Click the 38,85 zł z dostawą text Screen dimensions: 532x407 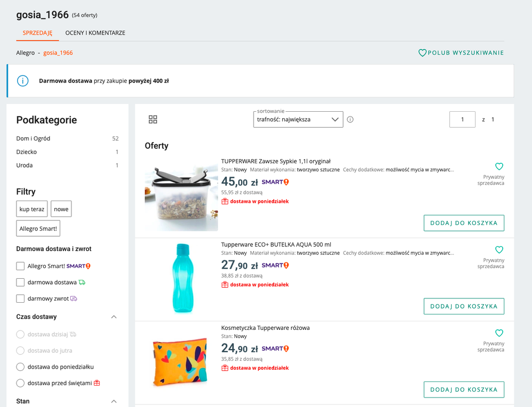tap(242, 276)
